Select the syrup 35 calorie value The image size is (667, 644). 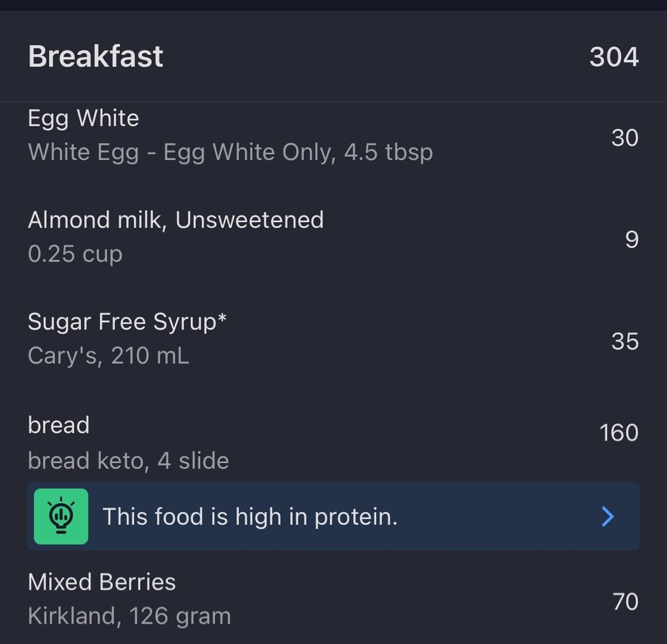coord(625,341)
